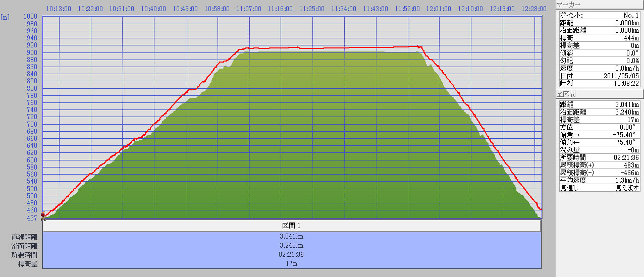The height and width of the screenshot is (277, 644).
Task: Select the 区間 1 section header bar
Action: pos(291,226)
